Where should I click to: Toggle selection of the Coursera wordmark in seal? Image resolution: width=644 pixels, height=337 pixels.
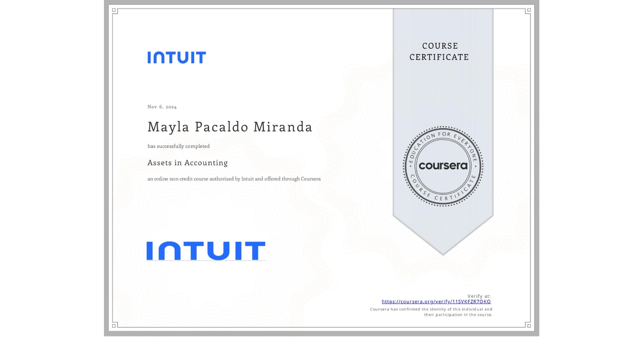pos(443,166)
